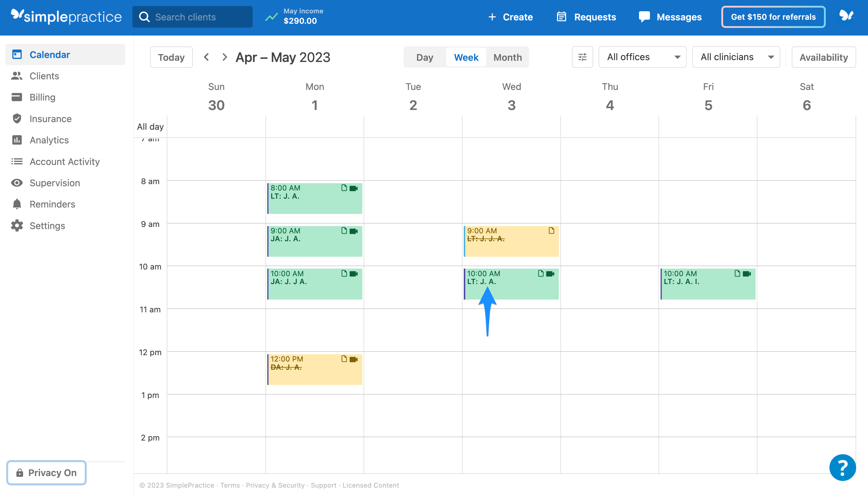Switch to Week view

point(466,57)
